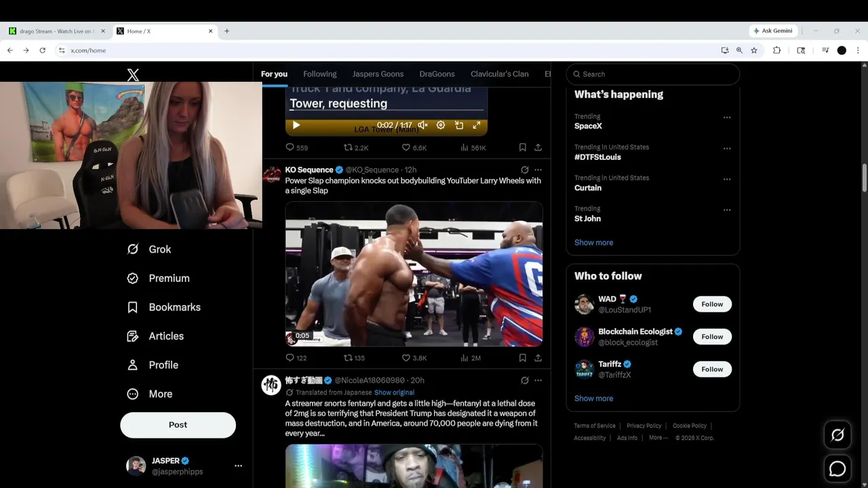Repost the post with 2.2K reposts

[356, 147]
